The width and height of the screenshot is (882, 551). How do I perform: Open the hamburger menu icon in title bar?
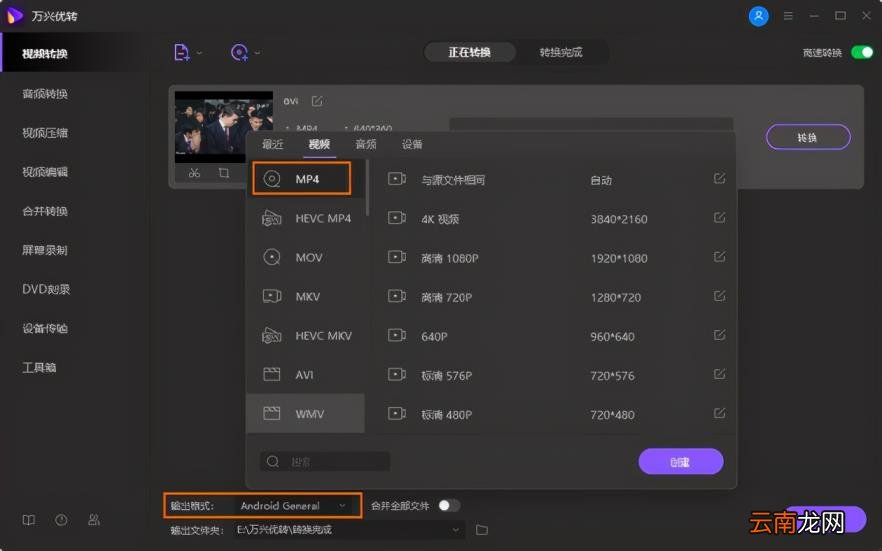pos(788,16)
